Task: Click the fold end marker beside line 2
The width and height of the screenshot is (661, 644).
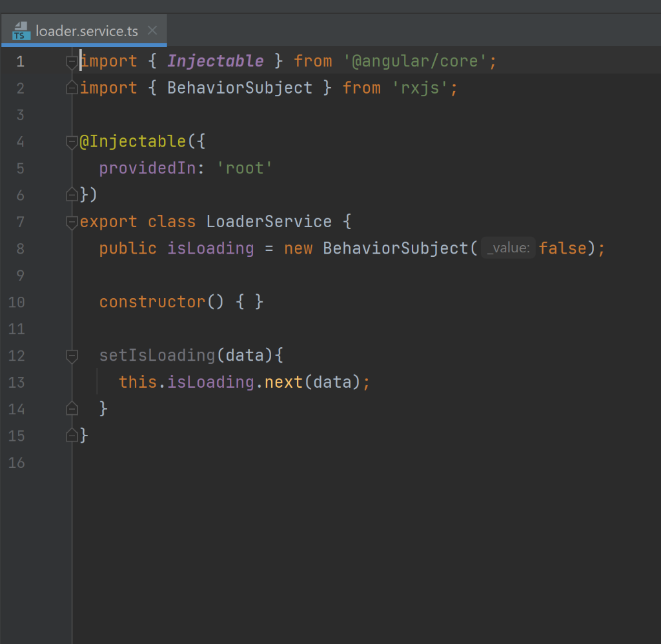Action: coord(71,87)
